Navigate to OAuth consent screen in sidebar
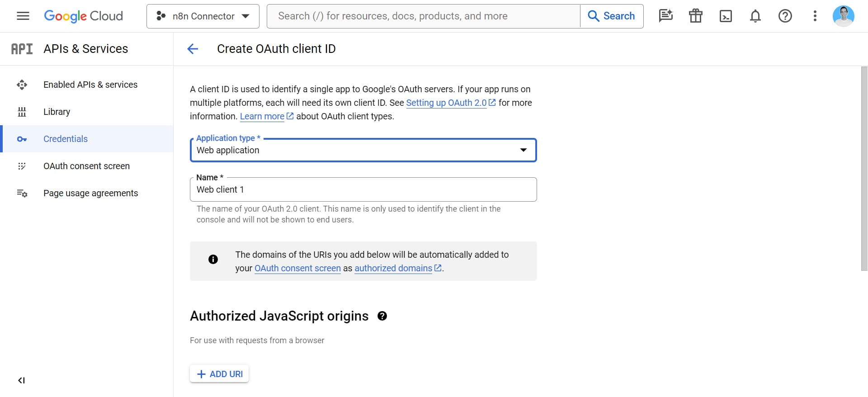868x397 pixels. tap(86, 166)
